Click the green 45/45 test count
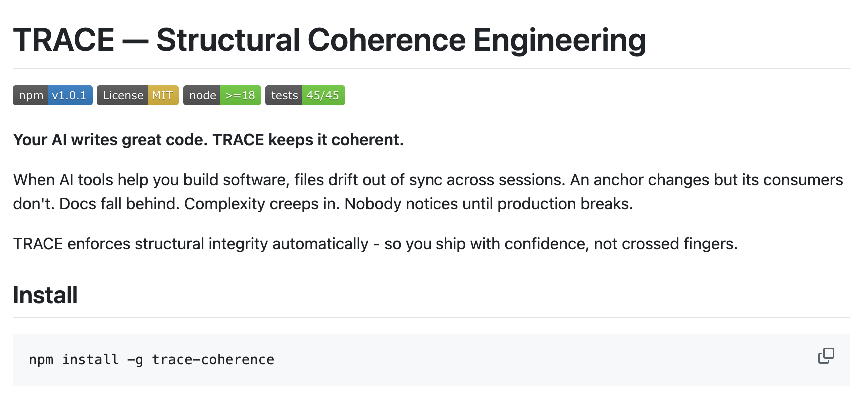 tap(323, 95)
